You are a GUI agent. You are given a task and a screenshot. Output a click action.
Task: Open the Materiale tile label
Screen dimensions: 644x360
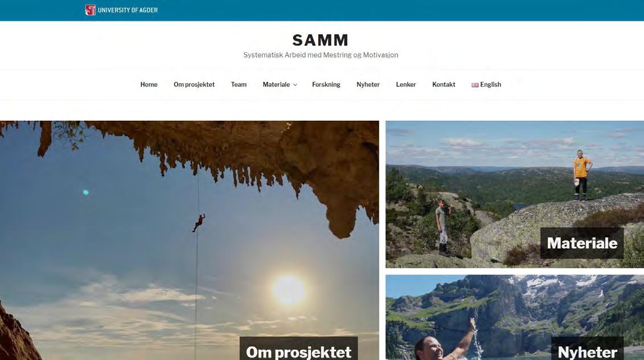point(582,243)
